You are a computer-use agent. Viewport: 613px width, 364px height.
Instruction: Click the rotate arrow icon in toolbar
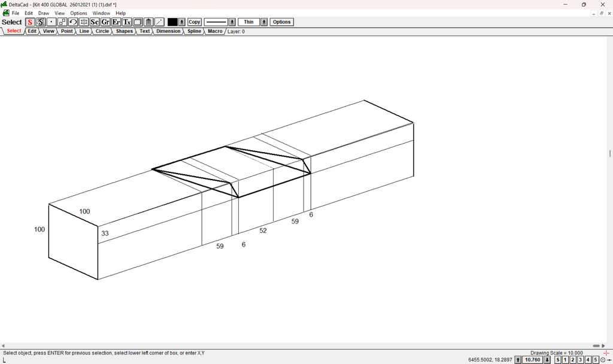pyautogui.click(x=73, y=22)
